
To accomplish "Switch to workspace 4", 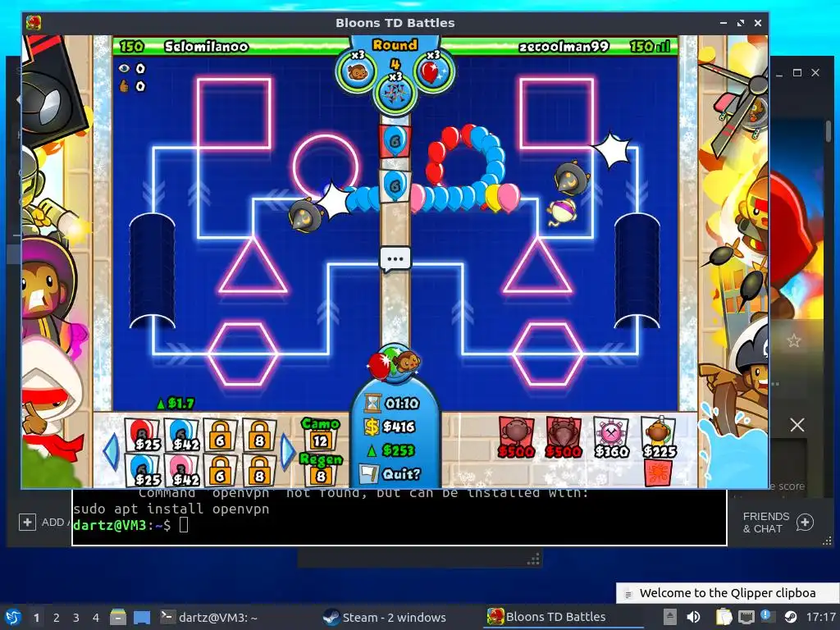I will (95, 618).
